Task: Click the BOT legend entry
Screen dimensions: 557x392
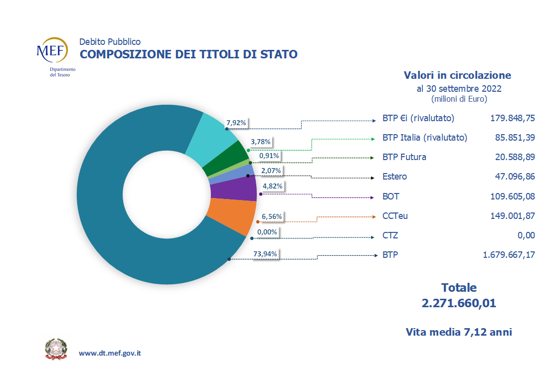Action: point(391,196)
